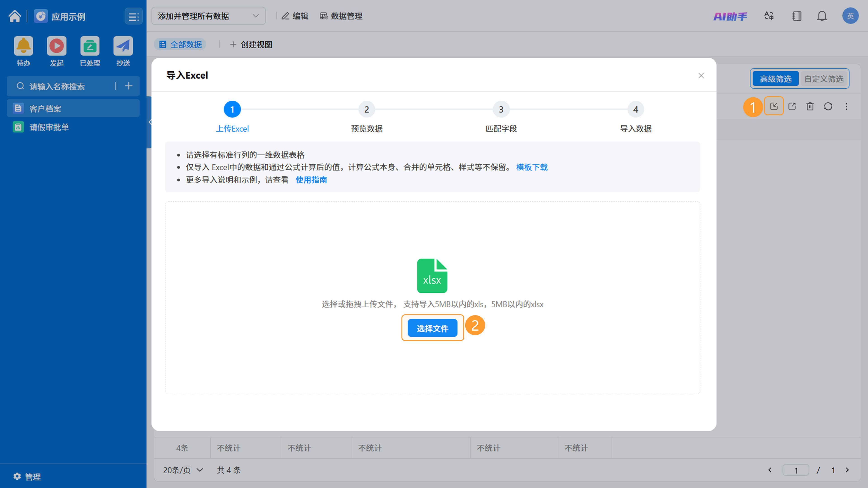868x488 pixels.
Task: Click the trash delete icon
Action: 810,106
